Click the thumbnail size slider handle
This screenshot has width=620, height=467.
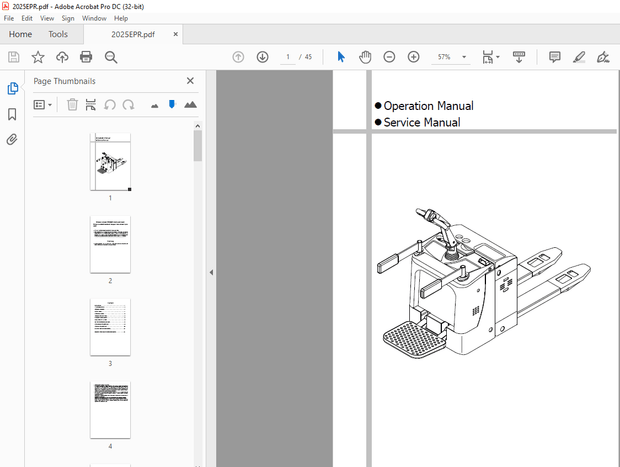click(x=172, y=104)
